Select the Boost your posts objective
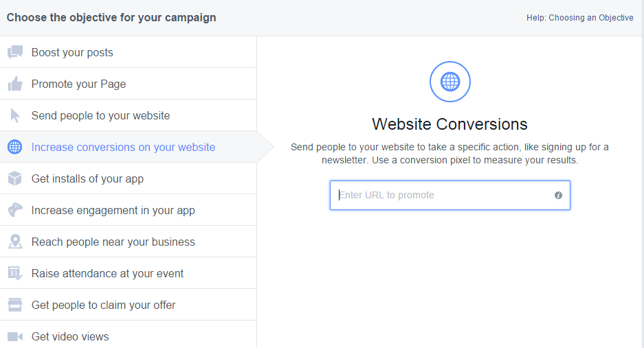 (x=72, y=52)
